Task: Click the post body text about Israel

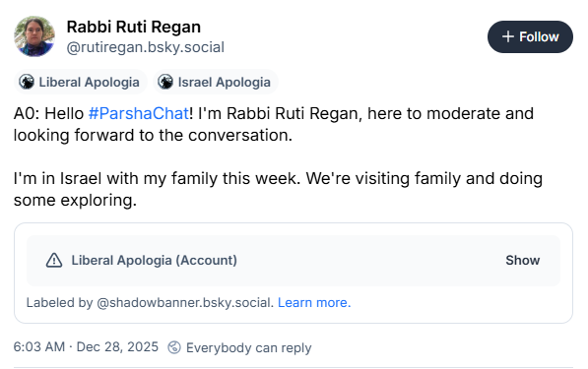Action: click(x=278, y=189)
